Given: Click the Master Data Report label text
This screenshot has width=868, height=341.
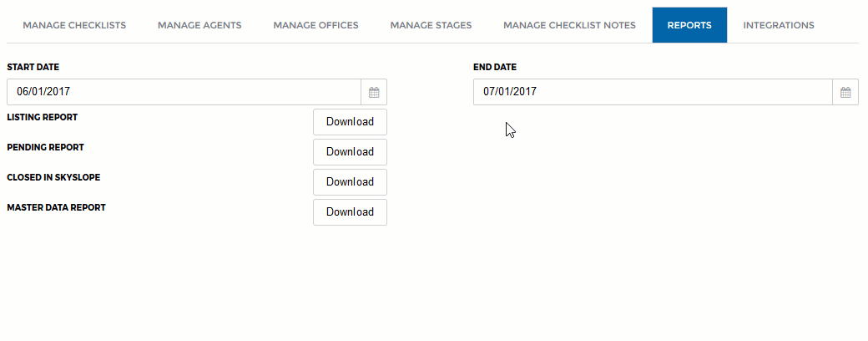Looking at the screenshot, I should 56,207.
